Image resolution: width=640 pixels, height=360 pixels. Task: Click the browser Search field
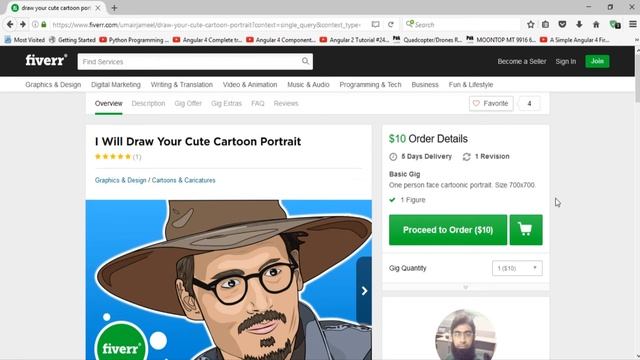(461, 24)
